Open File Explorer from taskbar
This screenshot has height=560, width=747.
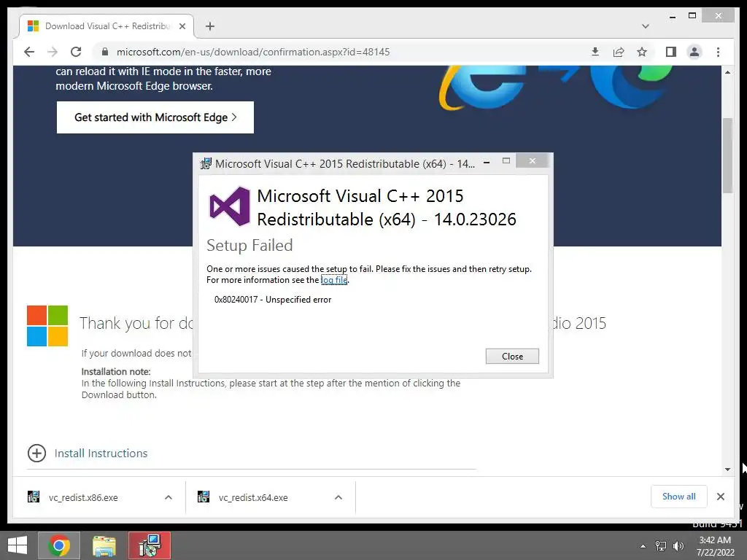104,545
